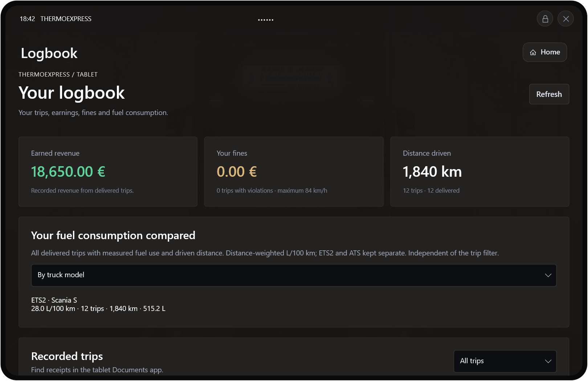Click 'Find receipts in the tablet Documents app'
Screen dimensions: 588x381
pyautogui.click(x=97, y=370)
